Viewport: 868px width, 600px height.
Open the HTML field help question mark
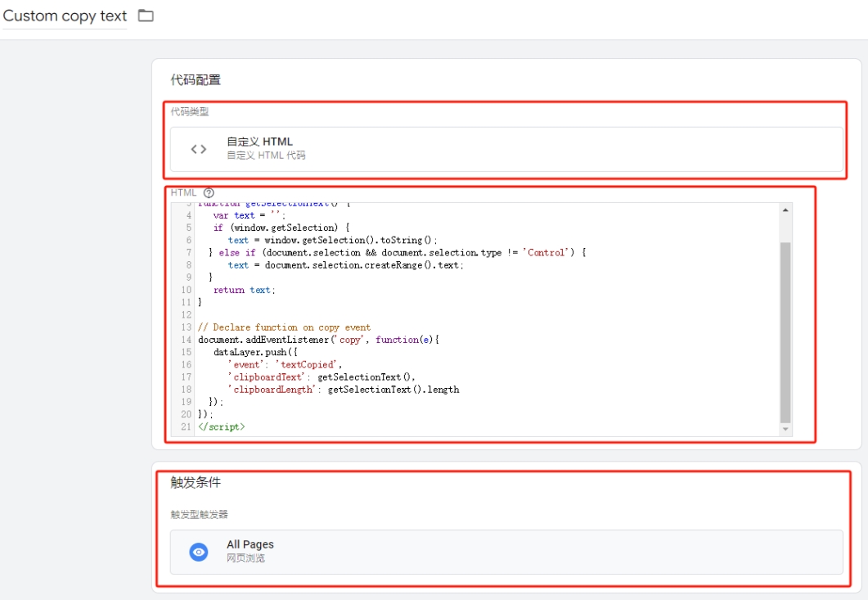point(209,193)
